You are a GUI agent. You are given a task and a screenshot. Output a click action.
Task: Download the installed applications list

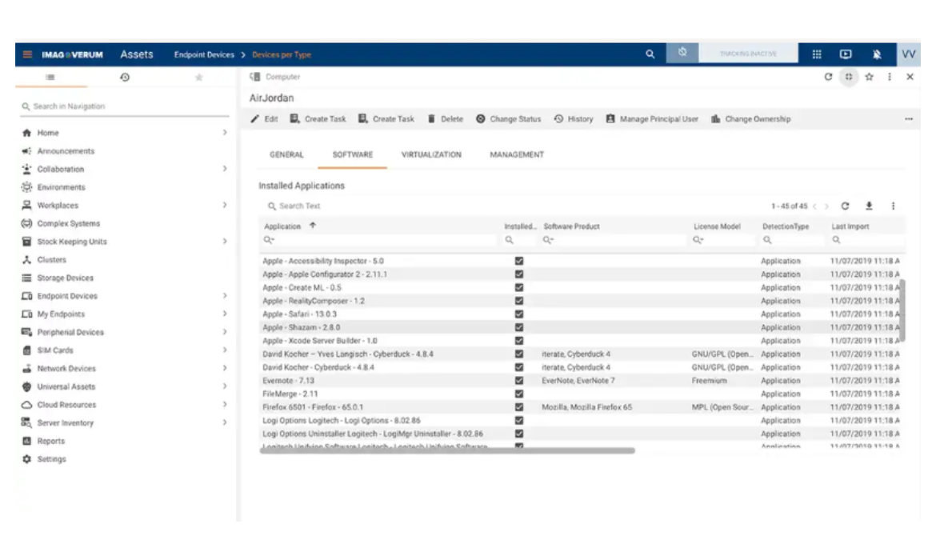tap(869, 206)
